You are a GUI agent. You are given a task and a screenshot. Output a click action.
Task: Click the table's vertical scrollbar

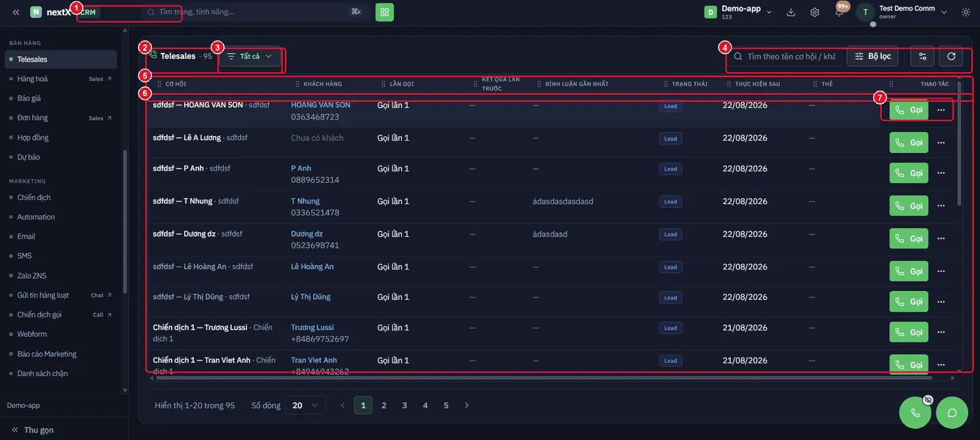[x=959, y=144]
